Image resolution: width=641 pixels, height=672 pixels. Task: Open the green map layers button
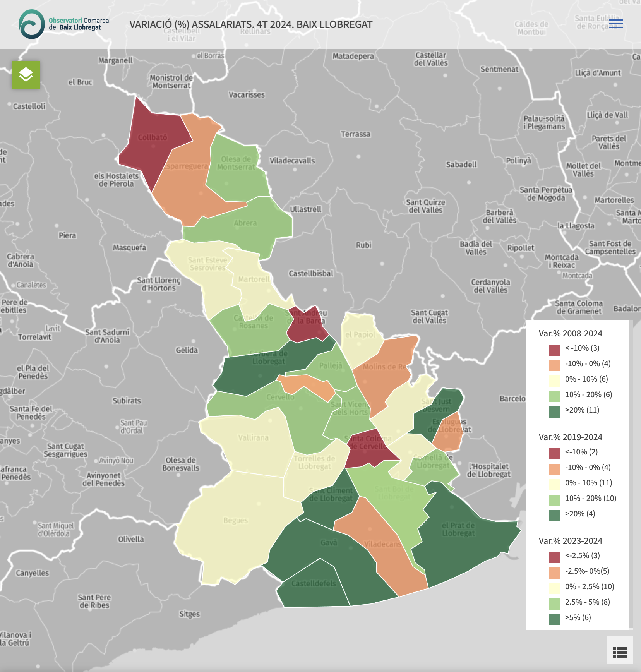pos(26,75)
